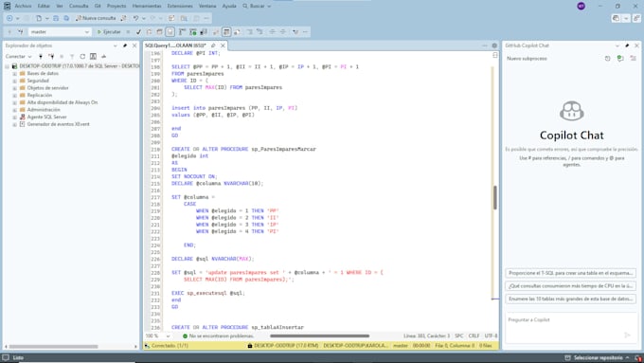
Task: Select Generador de eventos XEvent item
Action: pos(58,124)
